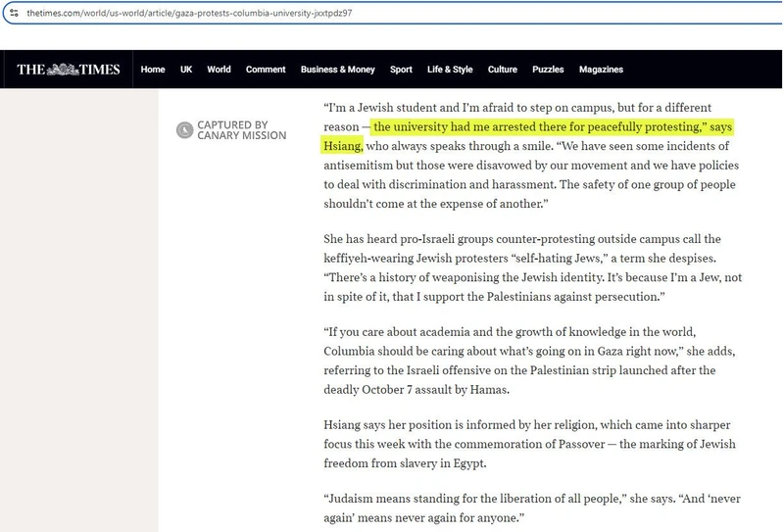
Task: Click the highlighted name 'Hsiang'
Action: point(343,147)
